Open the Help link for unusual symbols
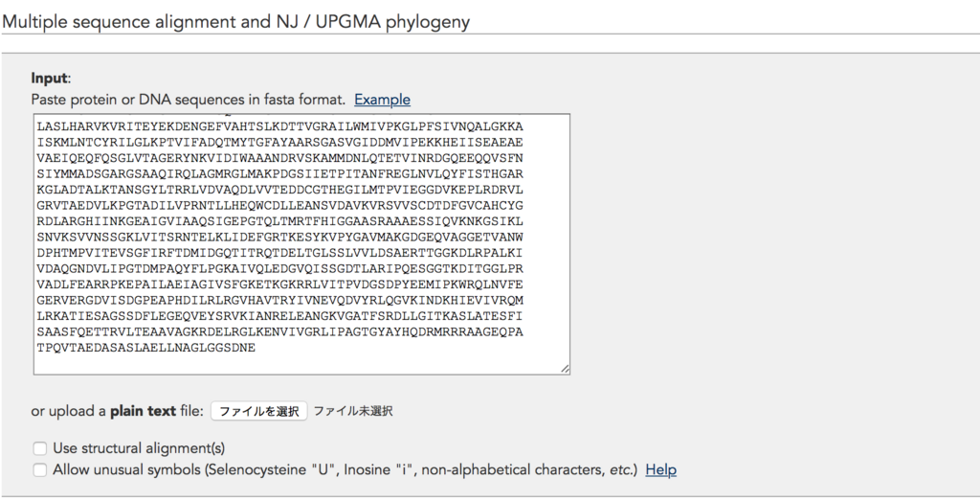Viewport: 980px width, 501px height. pos(660,469)
